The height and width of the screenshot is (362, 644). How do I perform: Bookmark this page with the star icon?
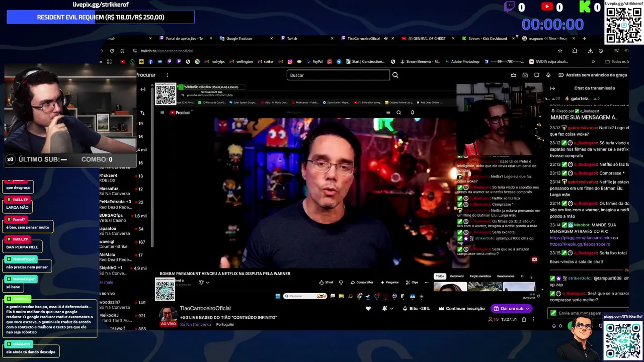[x=559, y=51]
